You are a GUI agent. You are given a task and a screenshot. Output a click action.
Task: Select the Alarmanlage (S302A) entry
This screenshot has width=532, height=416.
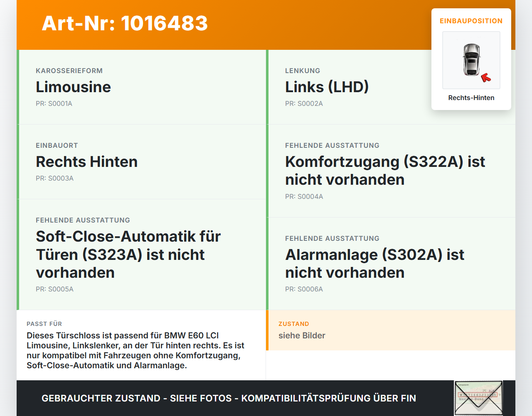click(x=375, y=264)
